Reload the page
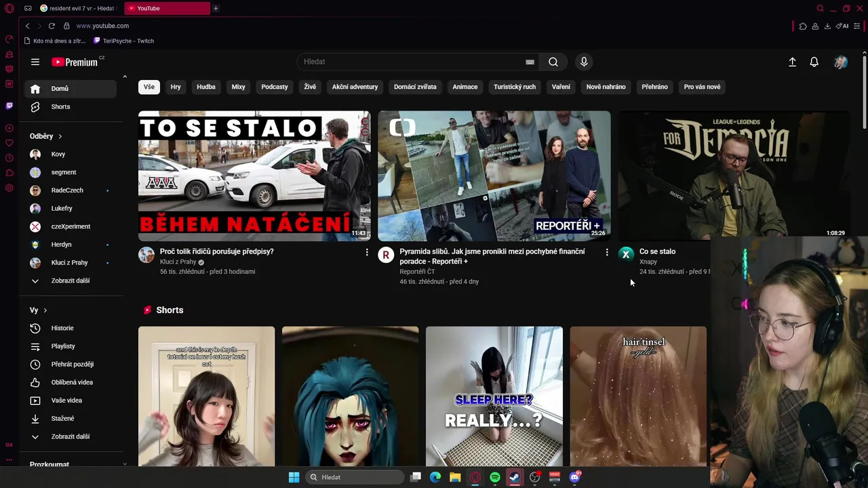The height and width of the screenshot is (488, 868). pos(52,26)
